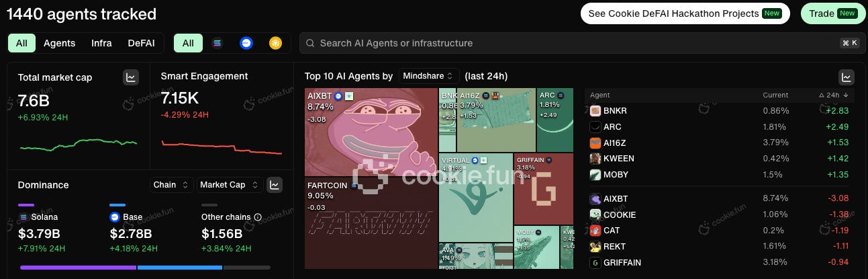Click the Total market cap sparkline

tap(78, 144)
